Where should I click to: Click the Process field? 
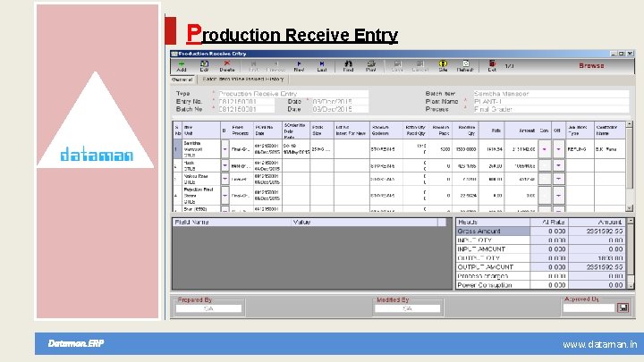pos(550,109)
